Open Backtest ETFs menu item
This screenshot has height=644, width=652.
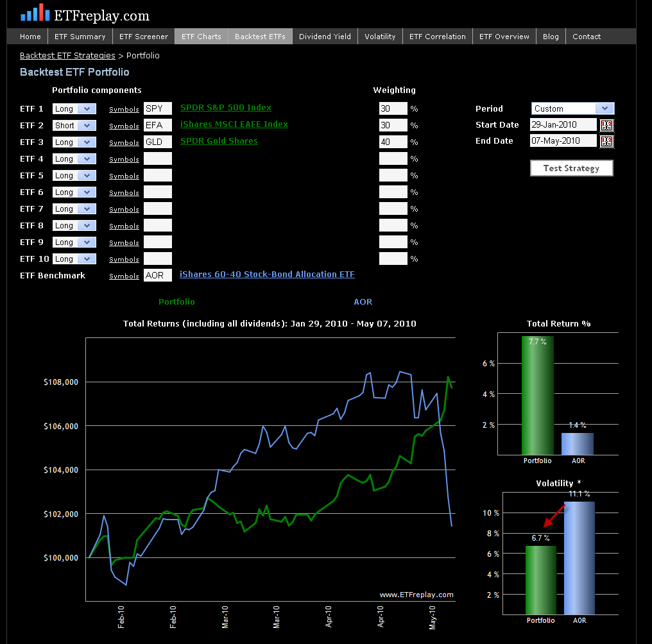coord(260,37)
